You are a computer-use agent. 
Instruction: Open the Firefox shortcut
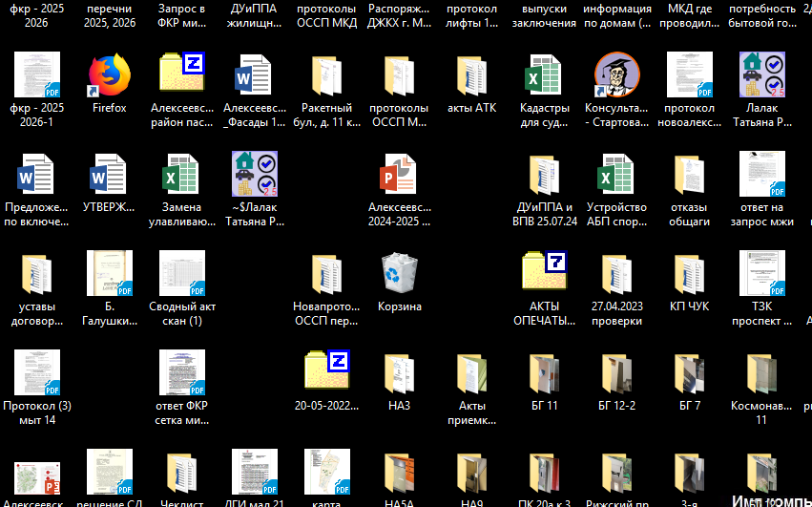tap(110, 75)
